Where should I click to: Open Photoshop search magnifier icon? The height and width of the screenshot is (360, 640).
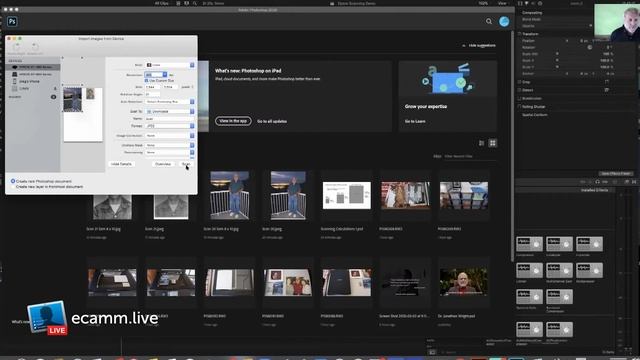point(489,21)
